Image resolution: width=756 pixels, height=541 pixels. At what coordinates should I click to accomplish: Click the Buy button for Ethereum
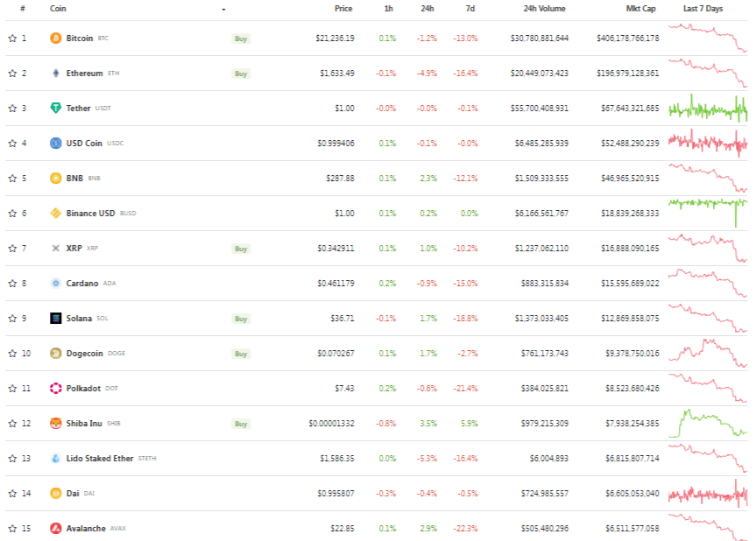point(241,74)
